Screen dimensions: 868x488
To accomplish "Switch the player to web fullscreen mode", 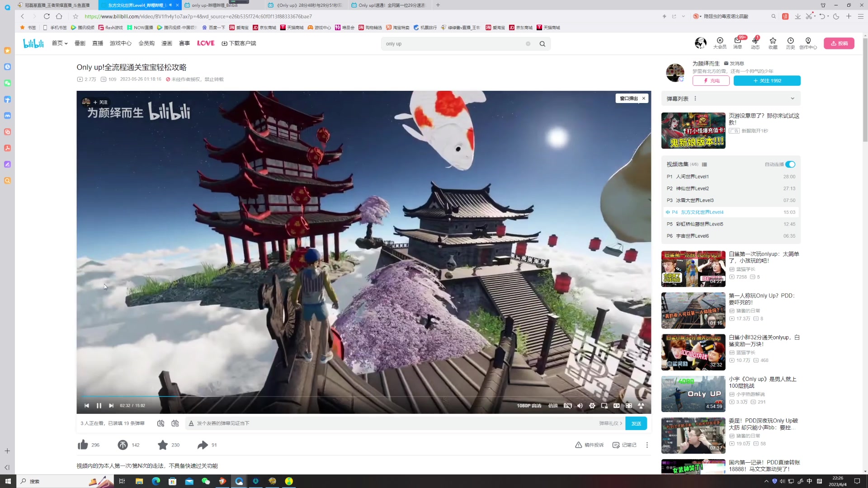I will (x=629, y=406).
